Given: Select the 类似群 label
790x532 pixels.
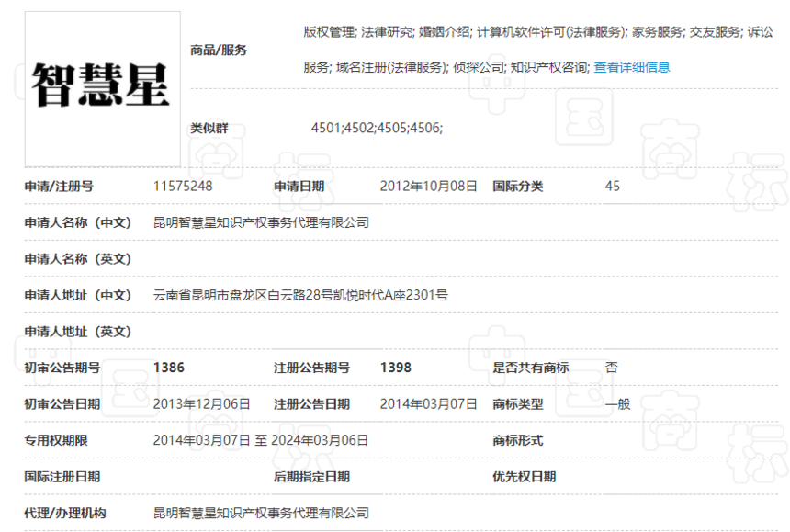Looking at the screenshot, I should tap(209, 128).
